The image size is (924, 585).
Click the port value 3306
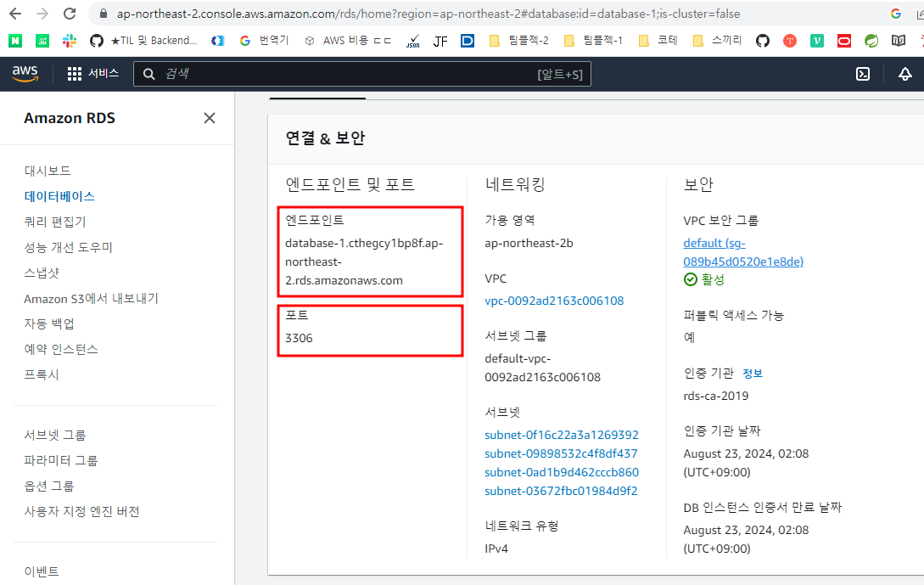(299, 338)
